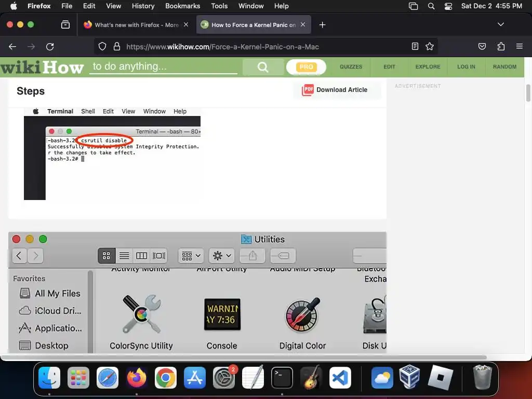Open GarageBand from the Dock
This screenshot has height=399, width=532.
[311, 378]
